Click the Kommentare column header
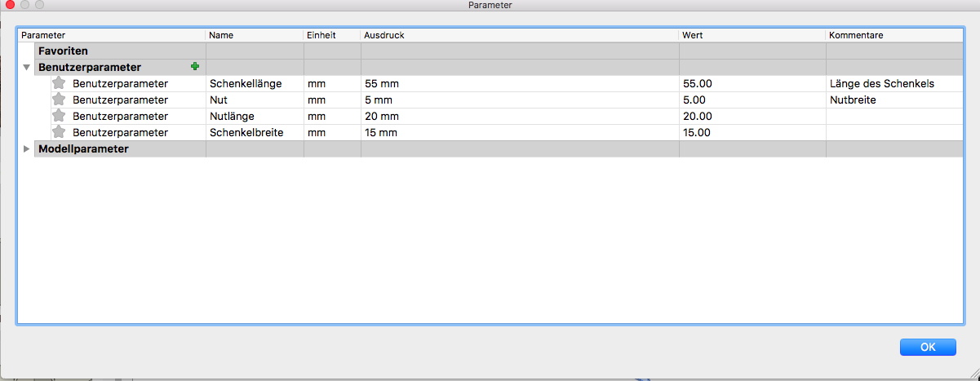Viewport: 980px width, 381px height. click(x=894, y=36)
